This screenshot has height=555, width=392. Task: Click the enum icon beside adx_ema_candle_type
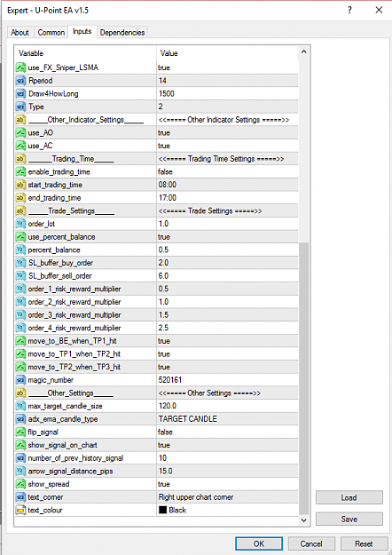21,419
